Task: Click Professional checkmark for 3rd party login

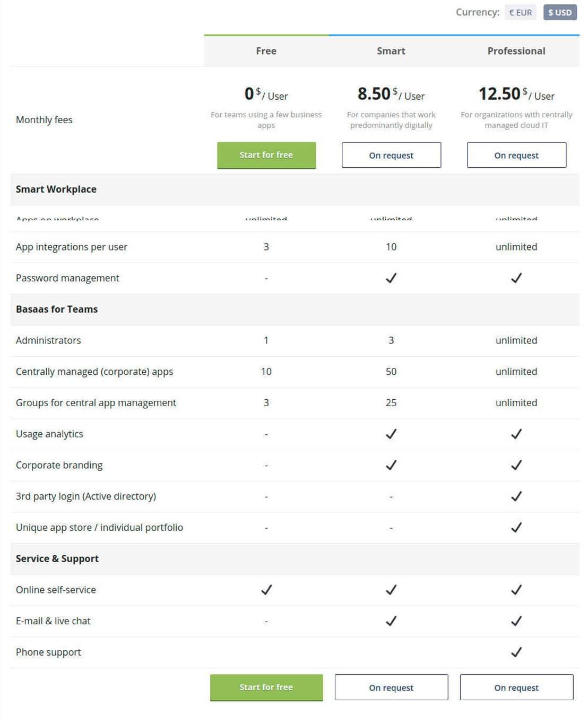Action: [516, 496]
